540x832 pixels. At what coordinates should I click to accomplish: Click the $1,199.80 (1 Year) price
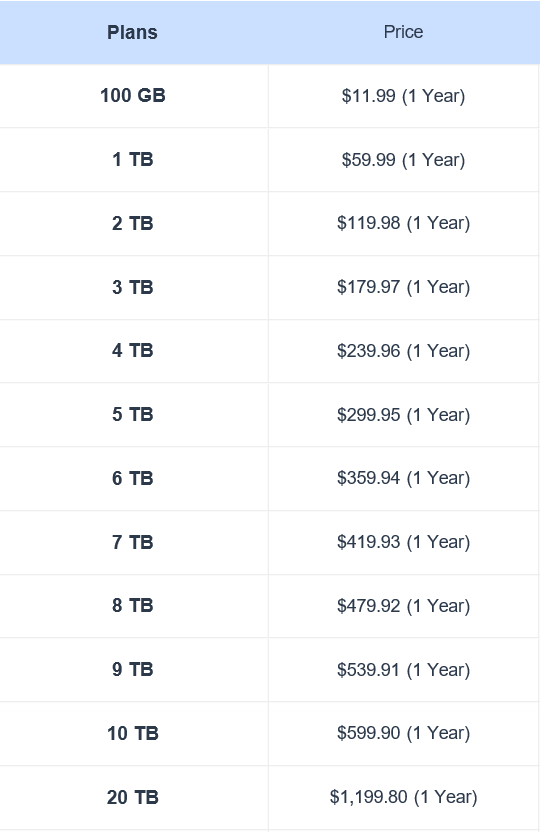403,796
